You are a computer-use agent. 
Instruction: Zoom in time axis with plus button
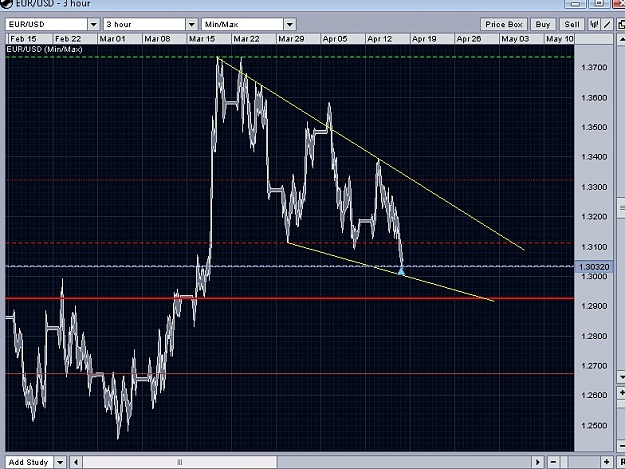606,462
